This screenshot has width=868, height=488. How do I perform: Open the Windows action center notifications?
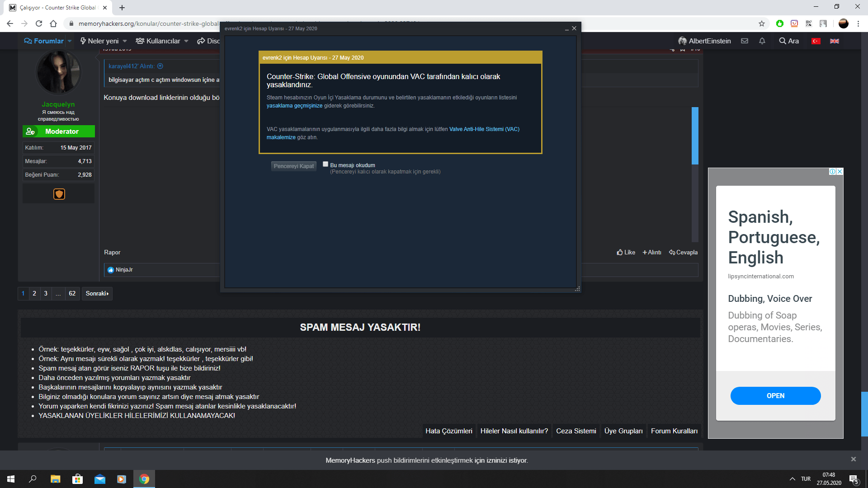pos(854,479)
